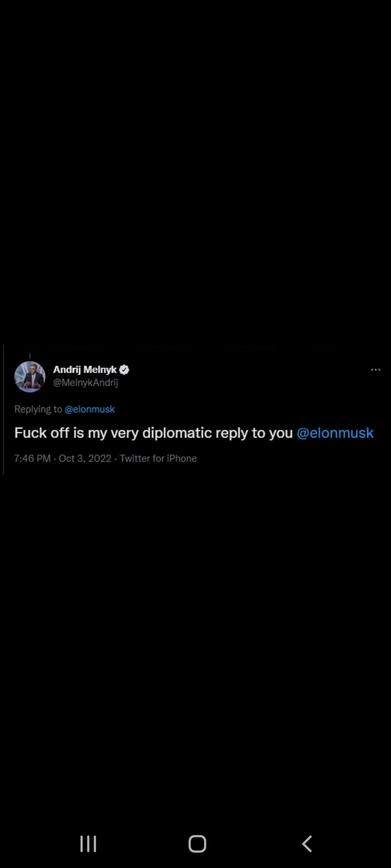Viewport: 391px width, 868px height.
Task: Click the "Replying to" label
Action: pos(38,409)
